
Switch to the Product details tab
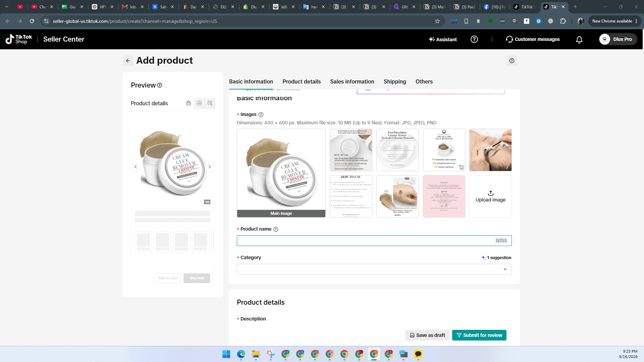tap(302, 82)
